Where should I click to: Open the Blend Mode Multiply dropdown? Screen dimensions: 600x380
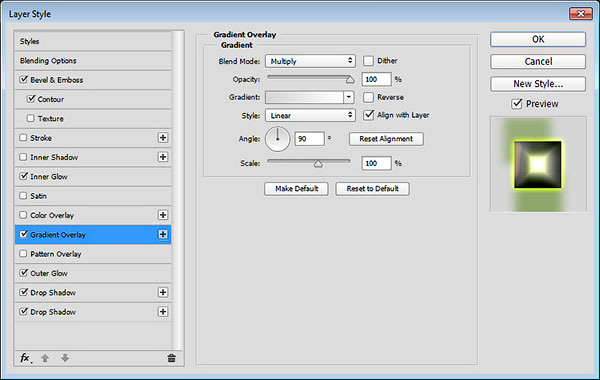tap(310, 61)
